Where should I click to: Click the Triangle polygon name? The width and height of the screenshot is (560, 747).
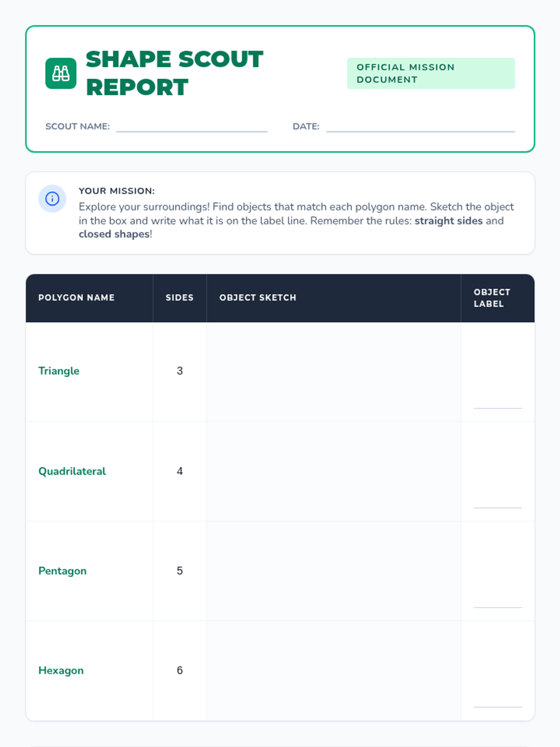tap(59, 371)
